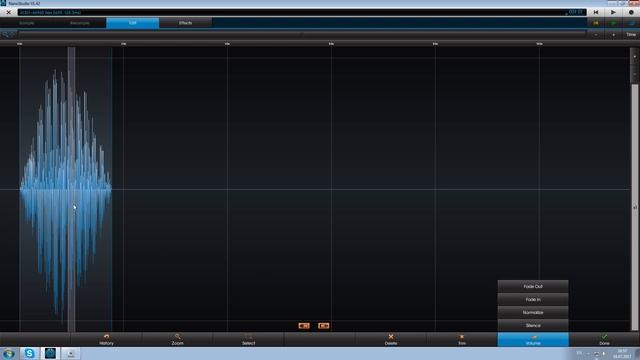640x360 pixels.
Task: Confirm edits with the Done checkmark
Action: coord(604,340)
